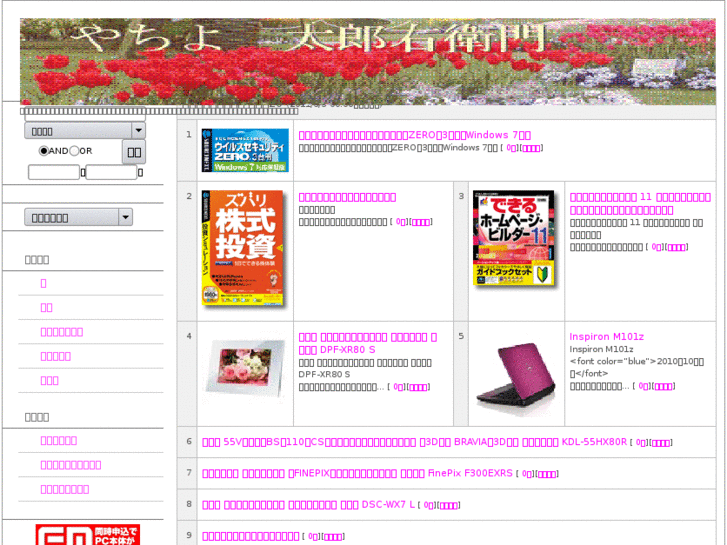Click the bracketed detail link for the ZERO product
This screenshot has height=545, width=727.
tap(531, 148)
